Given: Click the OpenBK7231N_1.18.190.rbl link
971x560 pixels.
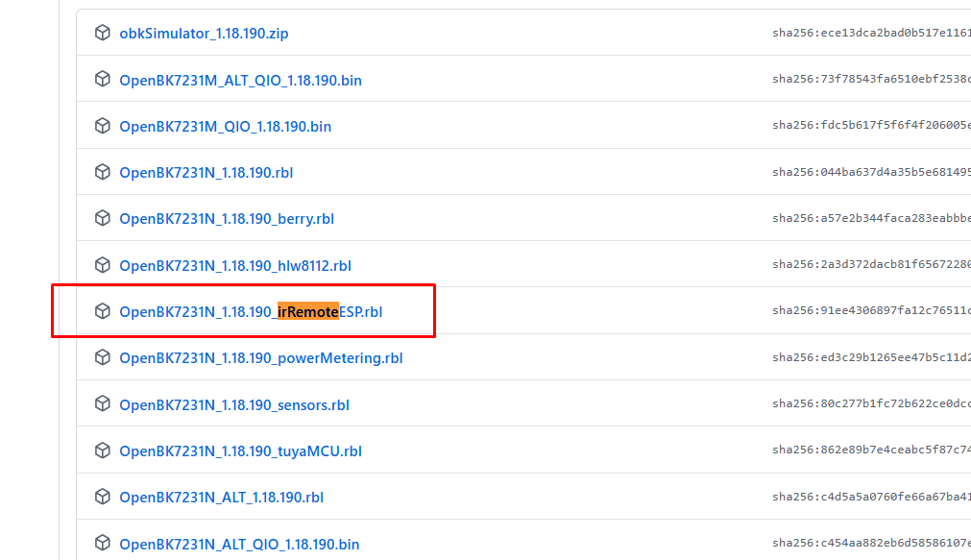Looking at the screenshot, I should (x=206, y=173).
